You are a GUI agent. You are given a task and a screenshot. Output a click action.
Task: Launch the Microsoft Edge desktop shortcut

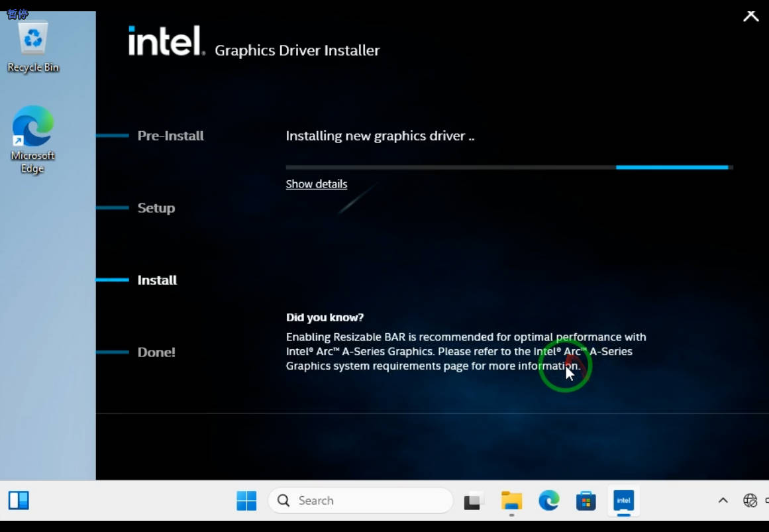click(32, 127)
